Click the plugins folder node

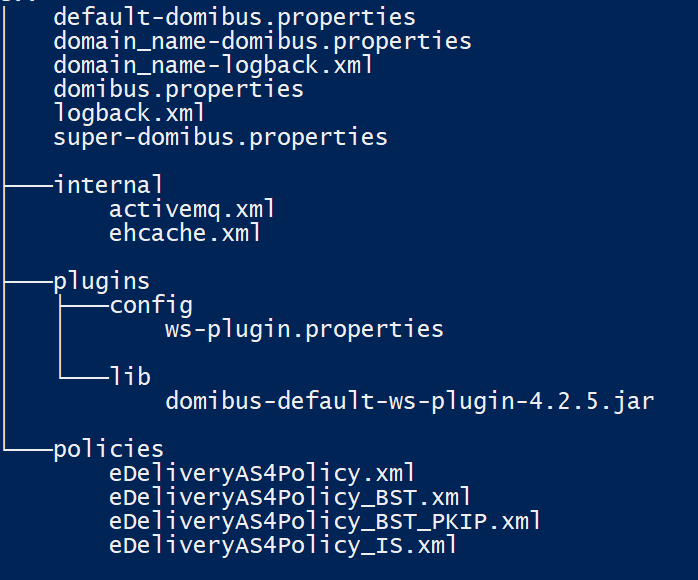coord(101,282)
